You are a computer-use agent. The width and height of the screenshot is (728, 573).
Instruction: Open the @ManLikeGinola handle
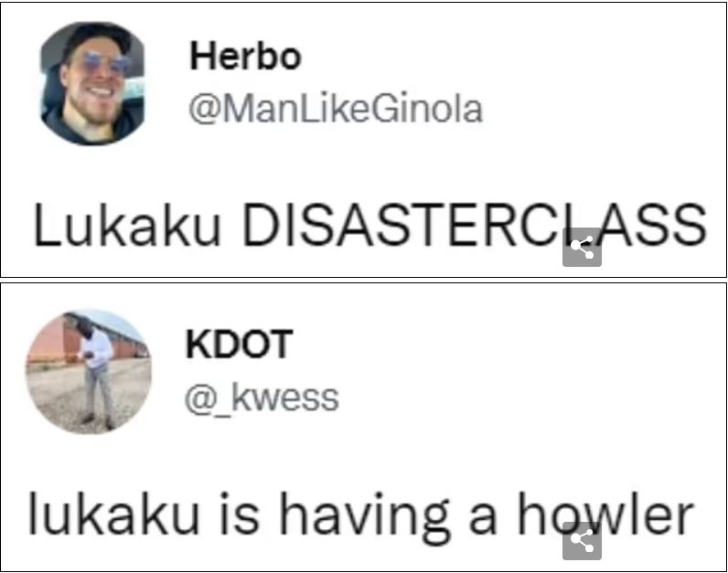click(x=336, y=109)
